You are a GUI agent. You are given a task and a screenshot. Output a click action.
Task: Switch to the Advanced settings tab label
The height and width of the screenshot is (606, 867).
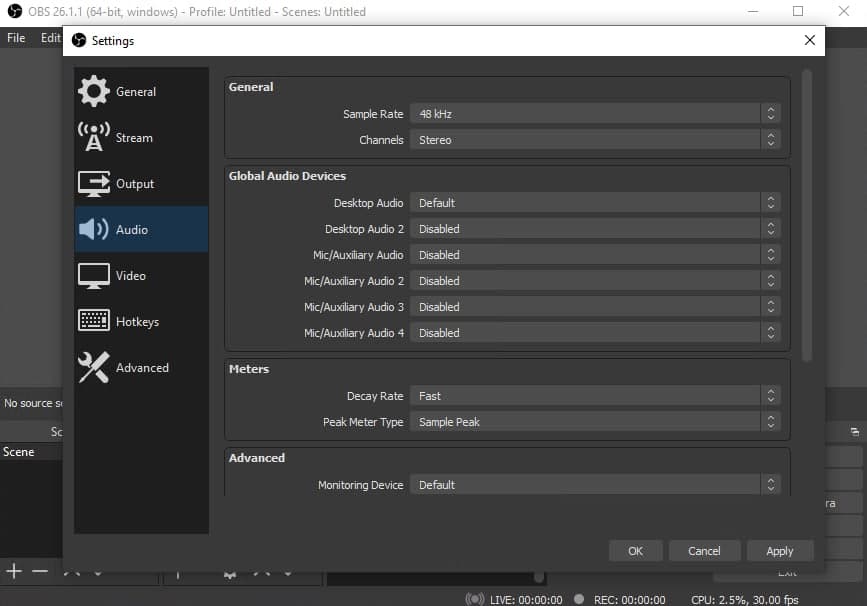pyautogui.click(x=143, y=368)
